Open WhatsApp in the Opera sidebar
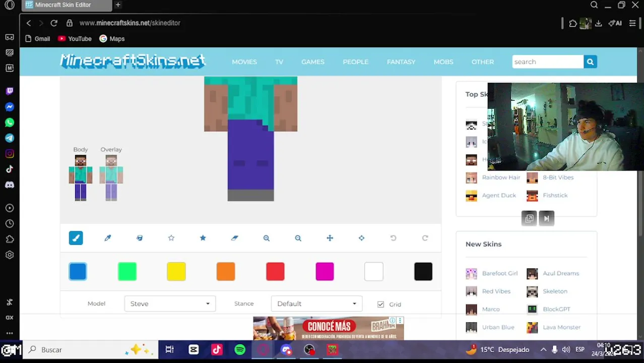Screen dimensions: 644x363 click(10, 123)
